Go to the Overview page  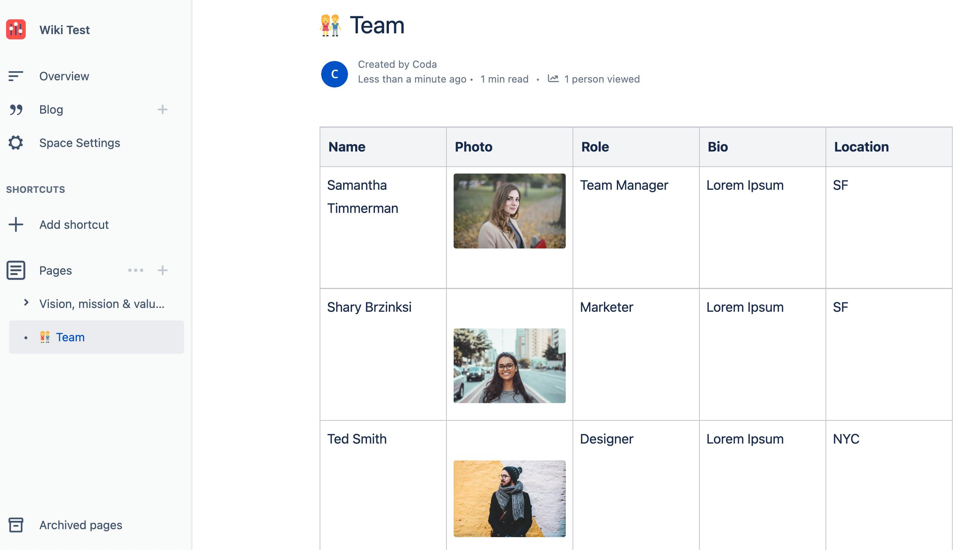click(x=64, y=76)
